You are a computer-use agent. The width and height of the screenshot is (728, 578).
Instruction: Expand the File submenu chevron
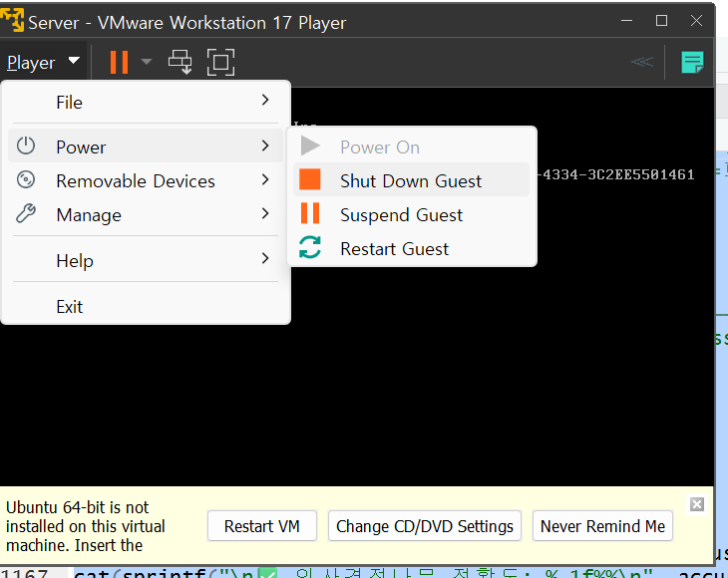pos(265,101)
